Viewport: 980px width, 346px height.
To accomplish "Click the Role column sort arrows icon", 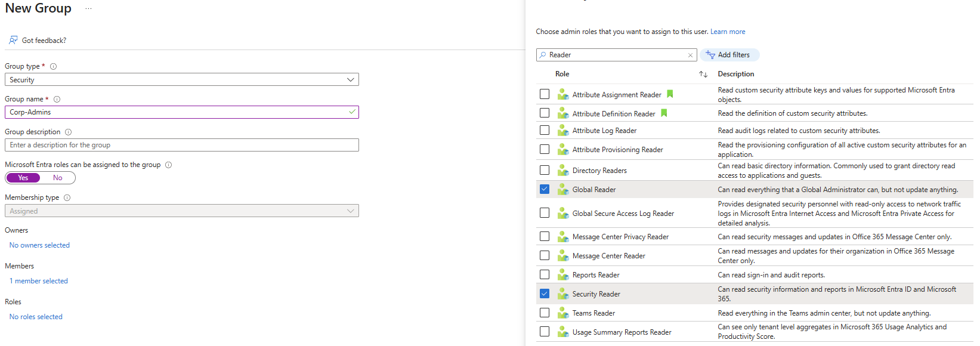I will tap(703, 74).
